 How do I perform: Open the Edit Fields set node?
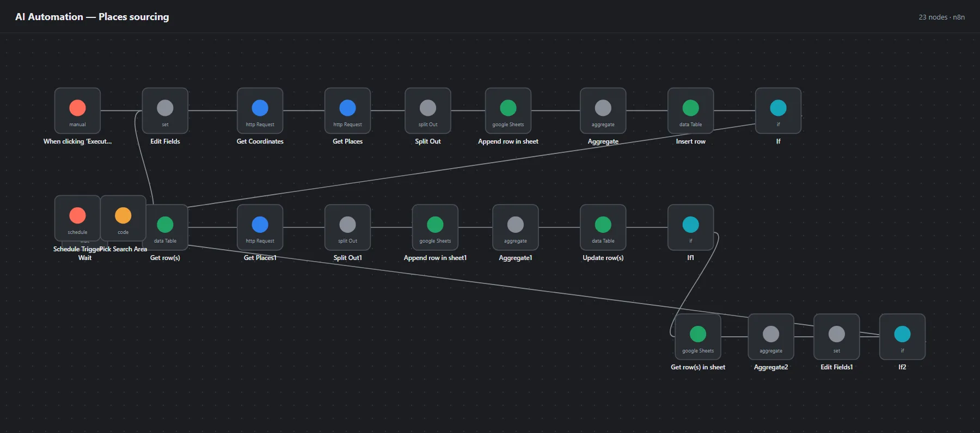[165, 110]
